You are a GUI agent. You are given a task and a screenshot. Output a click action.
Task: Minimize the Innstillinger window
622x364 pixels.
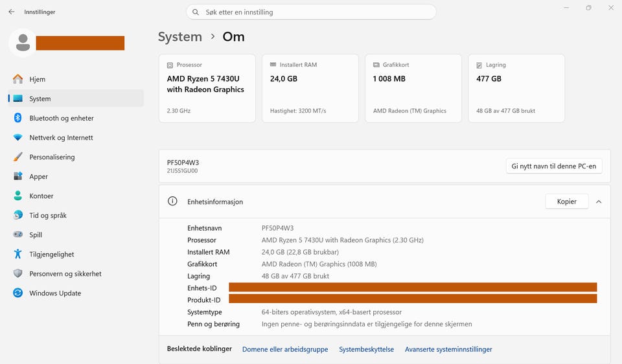(x=566, y=8)
